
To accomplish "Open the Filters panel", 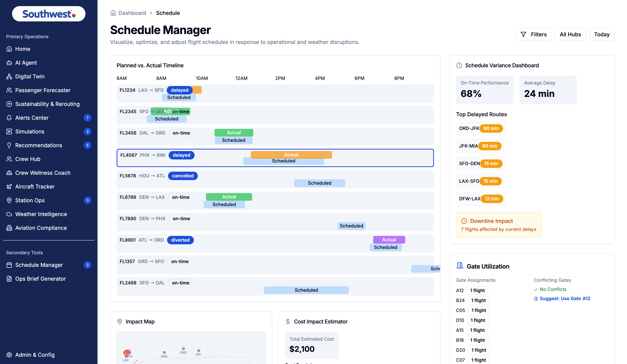I will 534,34.
